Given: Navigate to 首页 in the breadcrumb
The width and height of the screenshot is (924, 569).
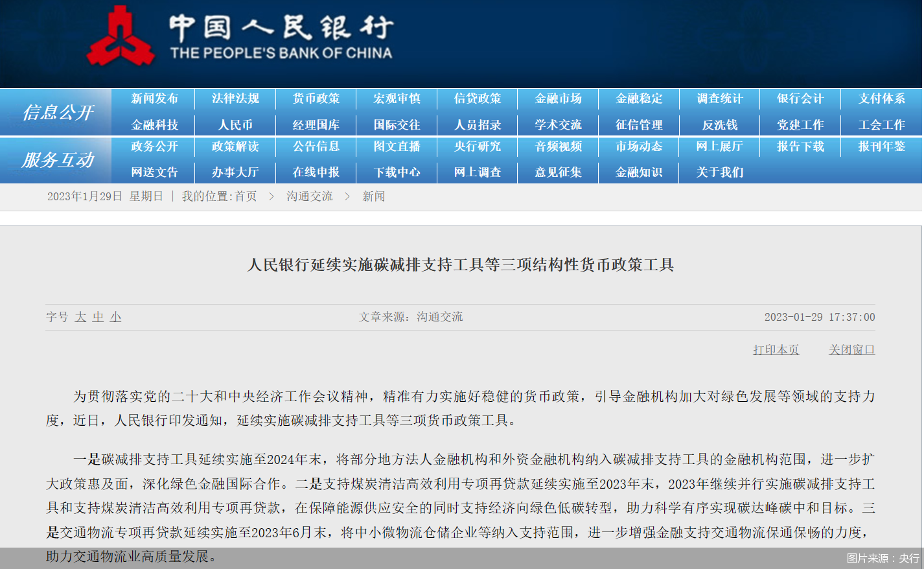Looking at the screenshot, I should pyautogui.click(x=246, y=197).
